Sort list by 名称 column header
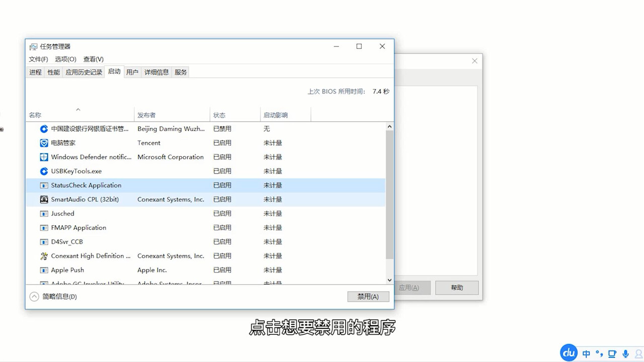 click(35, 115)
